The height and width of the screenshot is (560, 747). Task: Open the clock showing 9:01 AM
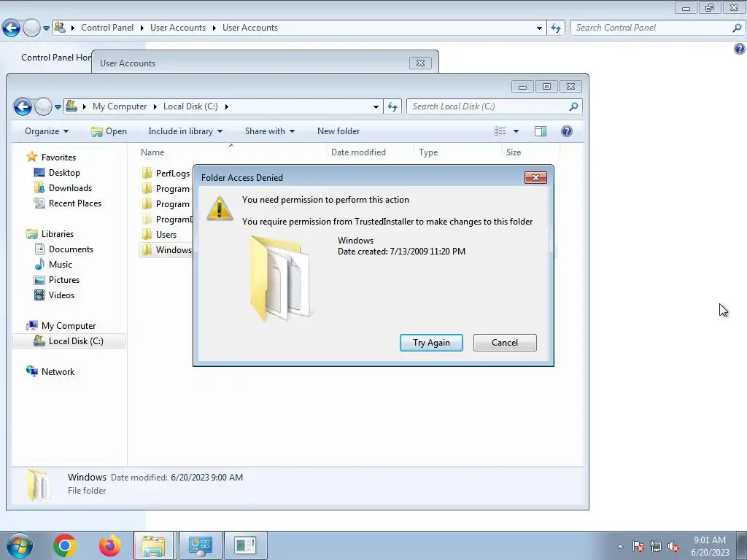(710, 545)
